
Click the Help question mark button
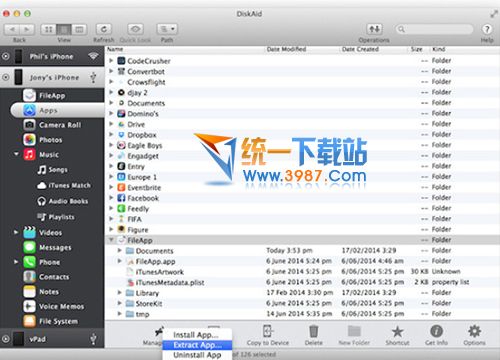click(487, 29)
